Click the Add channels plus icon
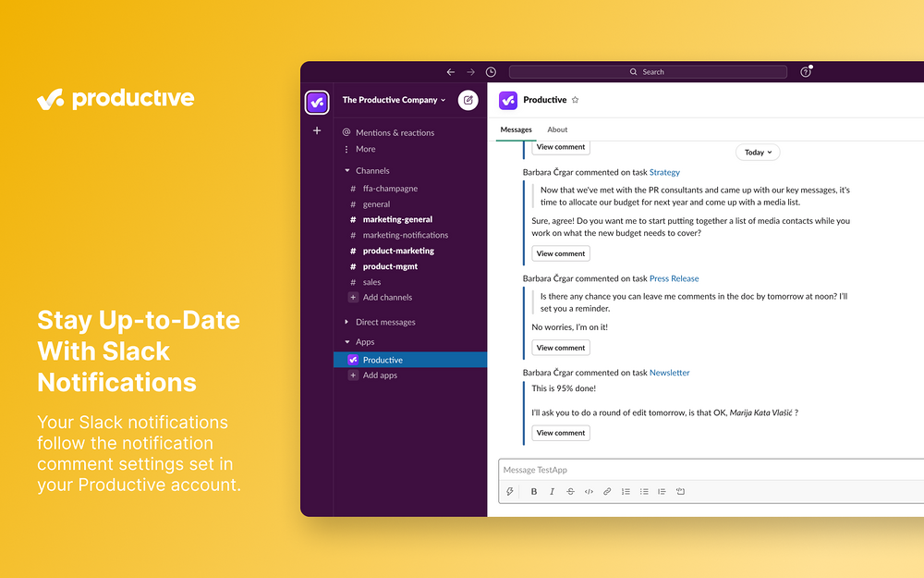The height and width of the screenshot is (578, 924). tap(353, 297)
